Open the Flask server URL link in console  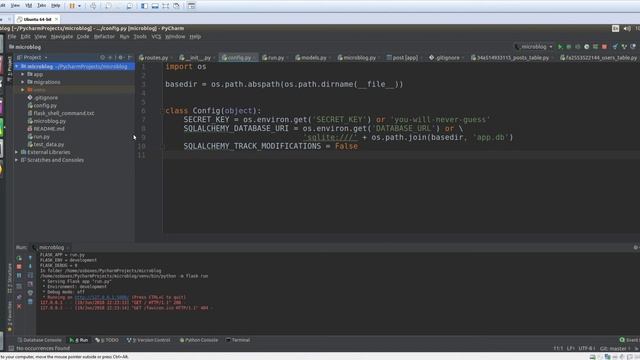[101, 297]
